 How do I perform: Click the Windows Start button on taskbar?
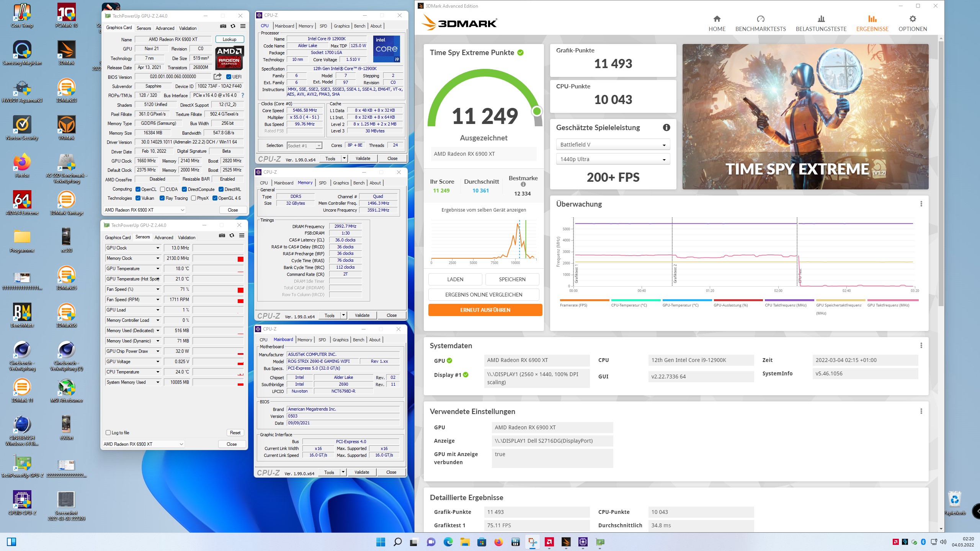pos(381,542)
